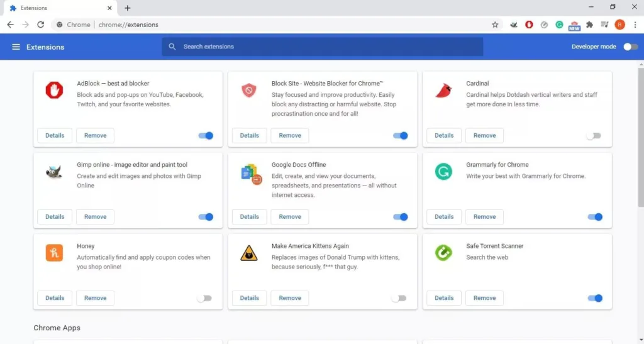Click the Google Docs Offline logo
The image size is (644, 344).
click(251, 174)
